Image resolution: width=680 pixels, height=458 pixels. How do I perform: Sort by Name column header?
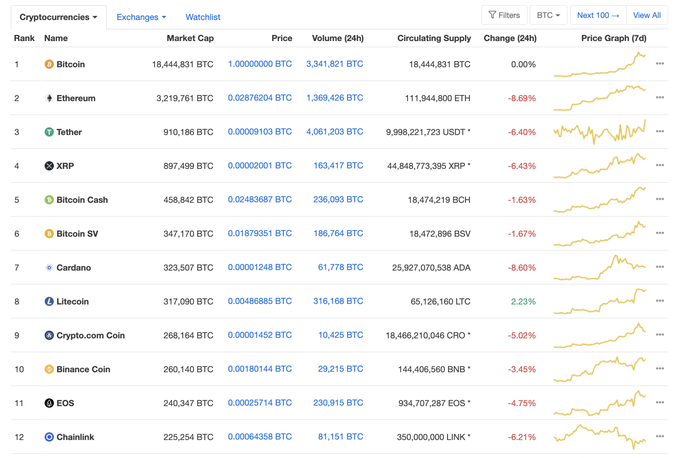pos(56,38)
